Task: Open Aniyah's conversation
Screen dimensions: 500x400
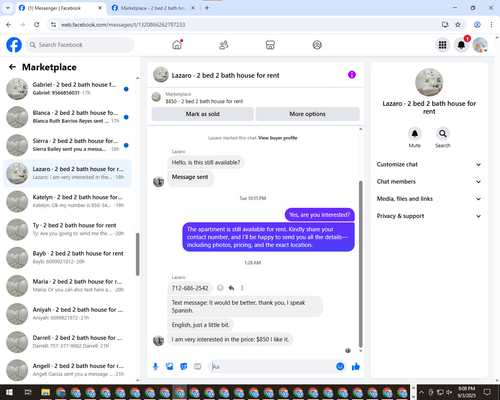Action: pos(68,314)
